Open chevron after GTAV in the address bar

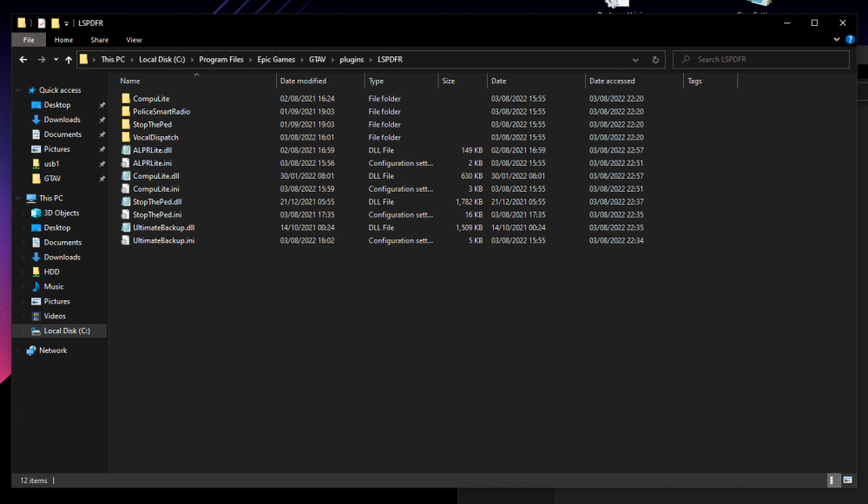tap(332, 60)
